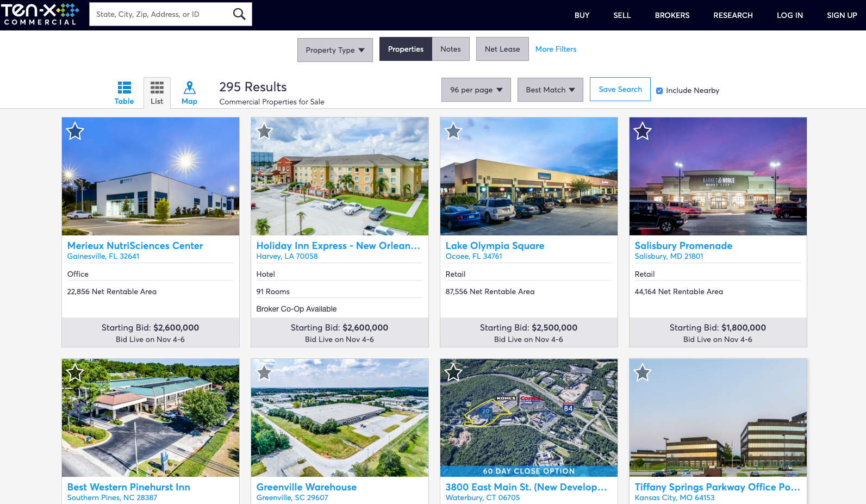Screen dimensions: 866x504
Task: Select the Properties tab
Action: (406, 49)
